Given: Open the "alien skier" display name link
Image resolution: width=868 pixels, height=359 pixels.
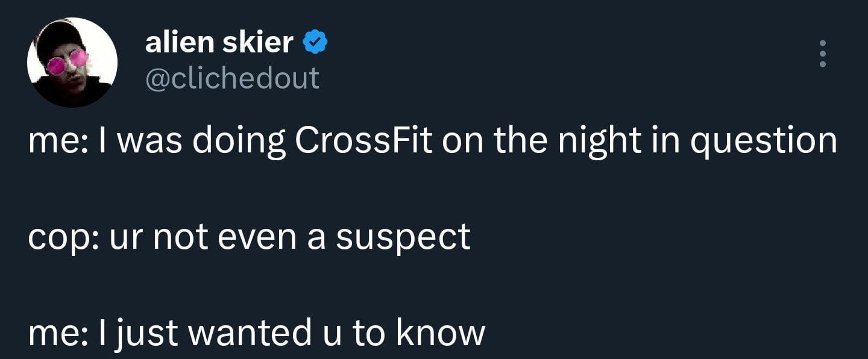Looking at the screenshot, I should (x=219, y=42).
